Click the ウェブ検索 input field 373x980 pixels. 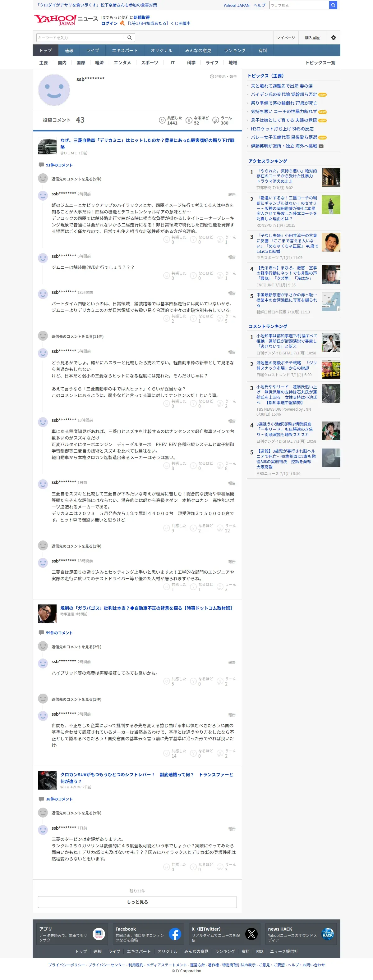point(299,5)
